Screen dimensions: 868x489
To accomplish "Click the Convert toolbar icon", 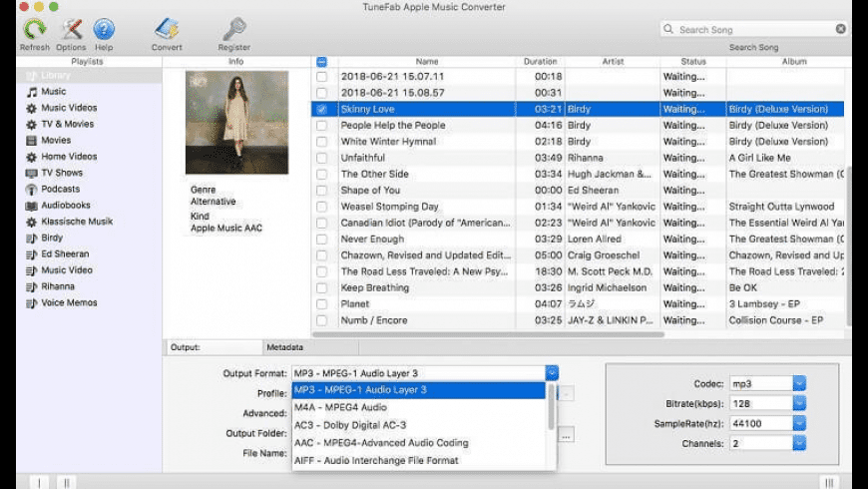I will coord(167,30).
